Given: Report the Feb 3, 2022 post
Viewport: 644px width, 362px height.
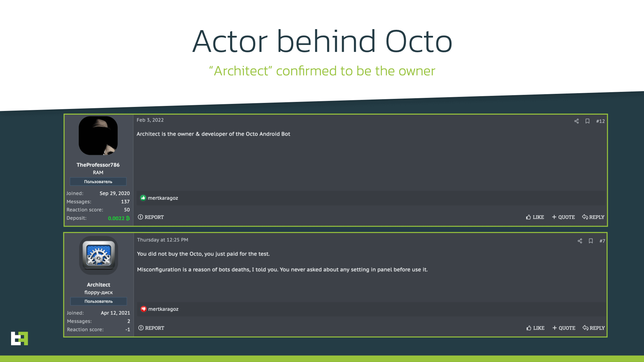Looking at the screenshot, I should pos(151,217).
